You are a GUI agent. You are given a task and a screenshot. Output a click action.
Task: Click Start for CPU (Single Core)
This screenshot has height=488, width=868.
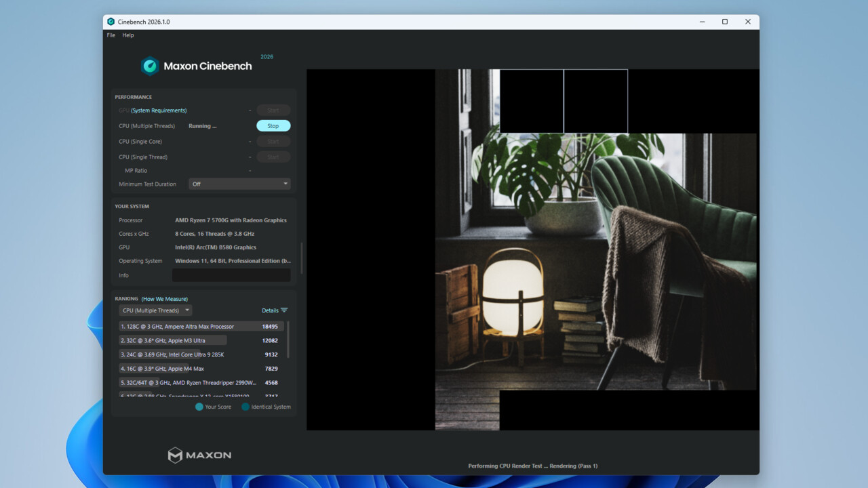point(273,142)
